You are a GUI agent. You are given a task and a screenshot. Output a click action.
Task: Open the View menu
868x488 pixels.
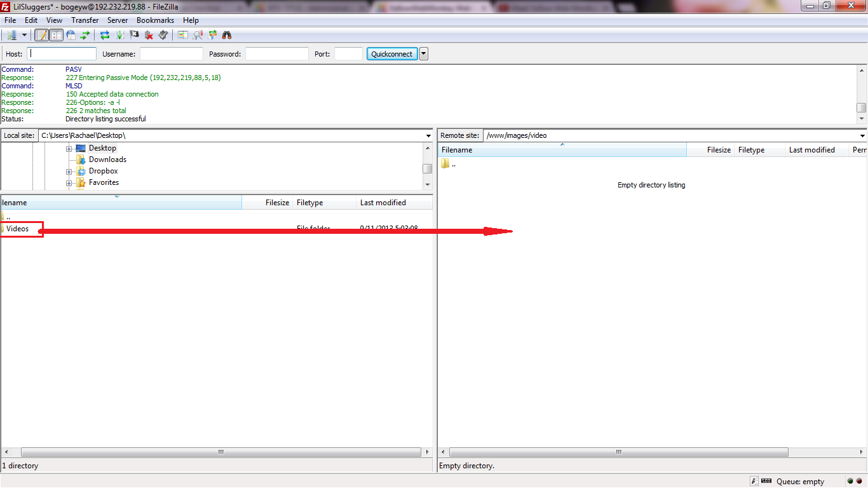(54, 20)
